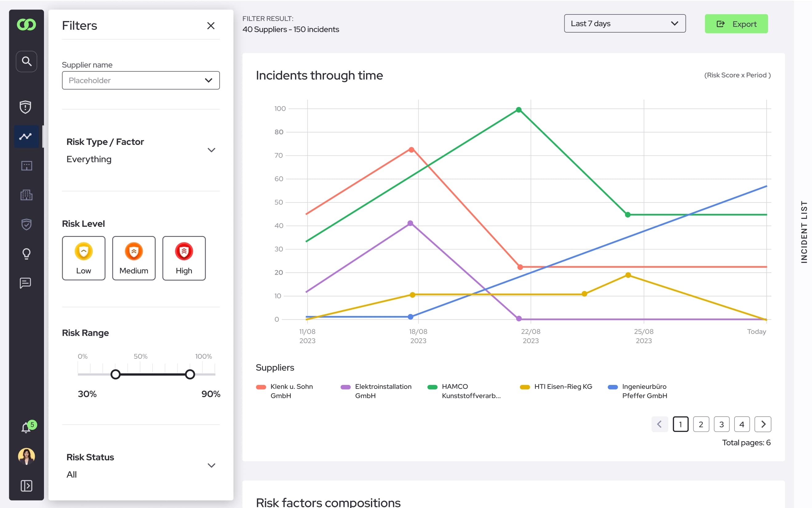
Task: Click the lightbulb/insights icon in sidebar
Action: point(26,253)
